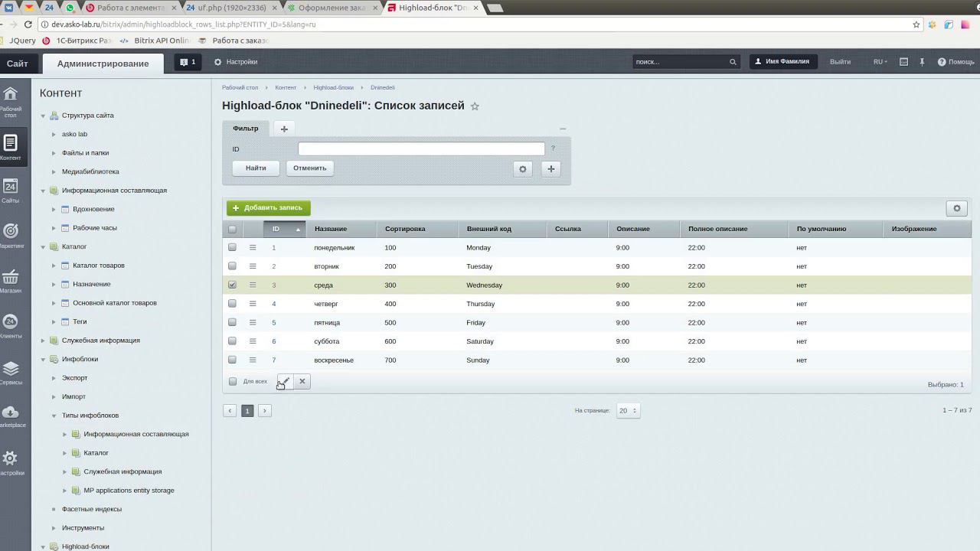Open the RU language dropdown
Screen dimensions: 980x551
click(880, 62)
